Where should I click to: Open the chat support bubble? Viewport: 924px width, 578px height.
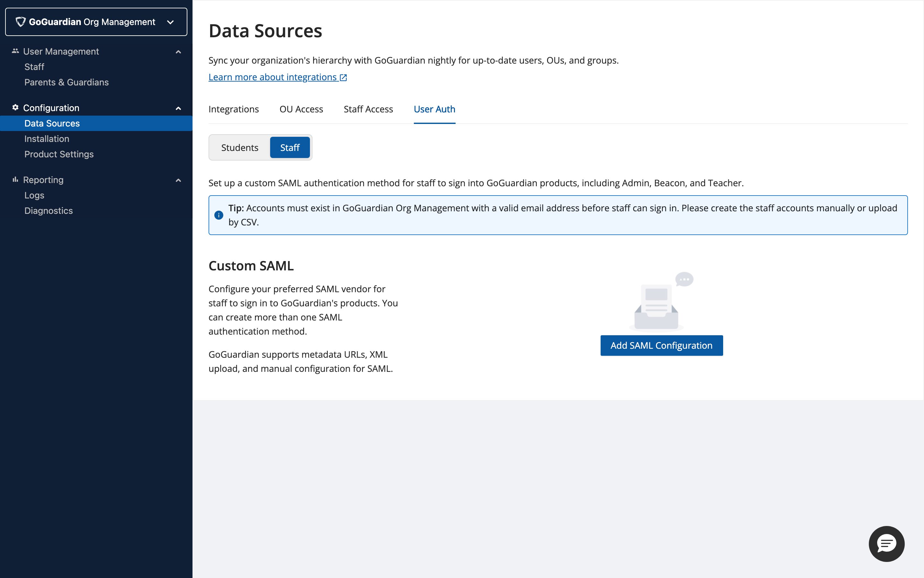coord(886,544)
